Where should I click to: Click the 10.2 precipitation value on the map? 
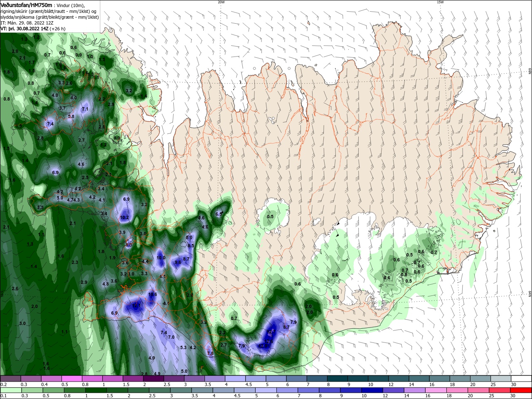(124, 217)
